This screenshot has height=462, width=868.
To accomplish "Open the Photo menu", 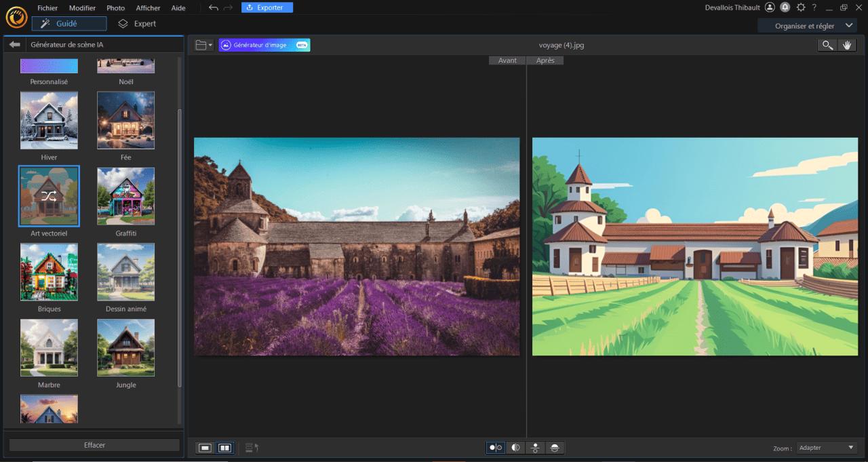I will [x=115, y=7].
